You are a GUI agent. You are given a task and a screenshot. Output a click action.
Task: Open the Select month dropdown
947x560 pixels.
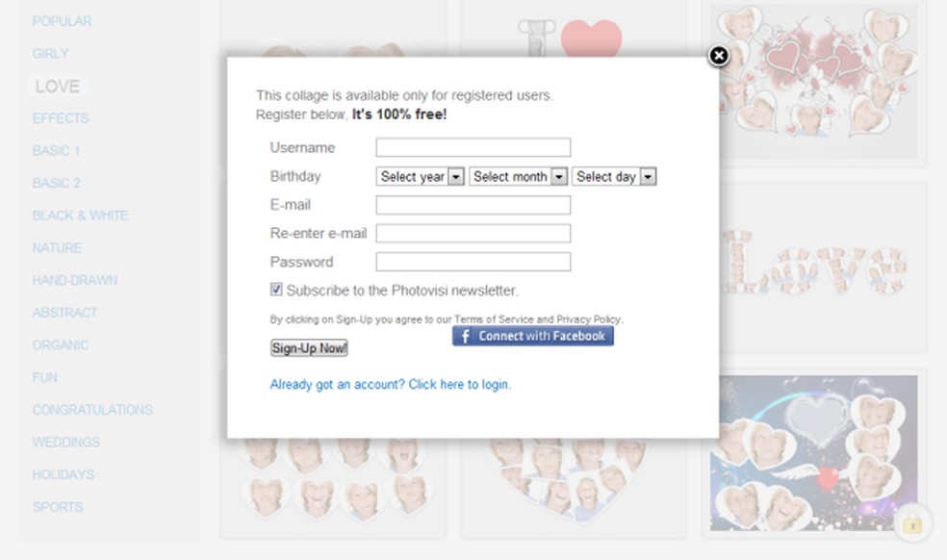(518, 177)
